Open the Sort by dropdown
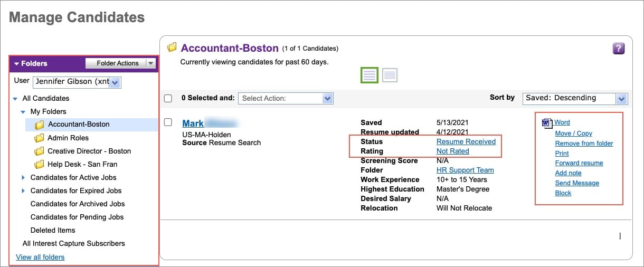 [575, 98]
